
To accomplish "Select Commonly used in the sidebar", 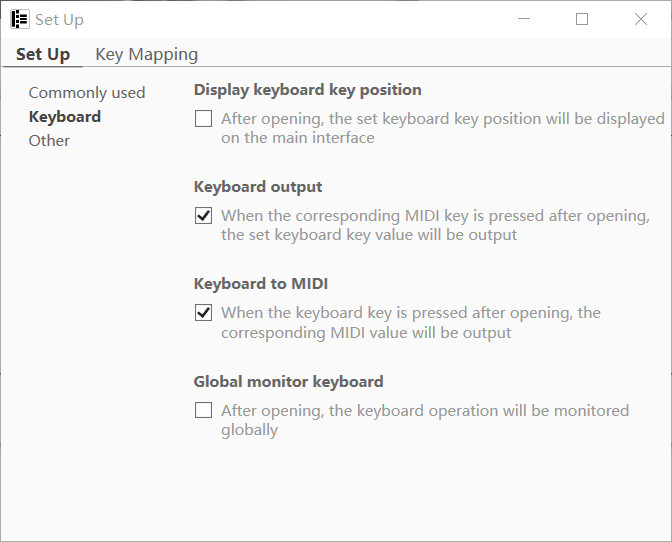I will tap(87, 93).
